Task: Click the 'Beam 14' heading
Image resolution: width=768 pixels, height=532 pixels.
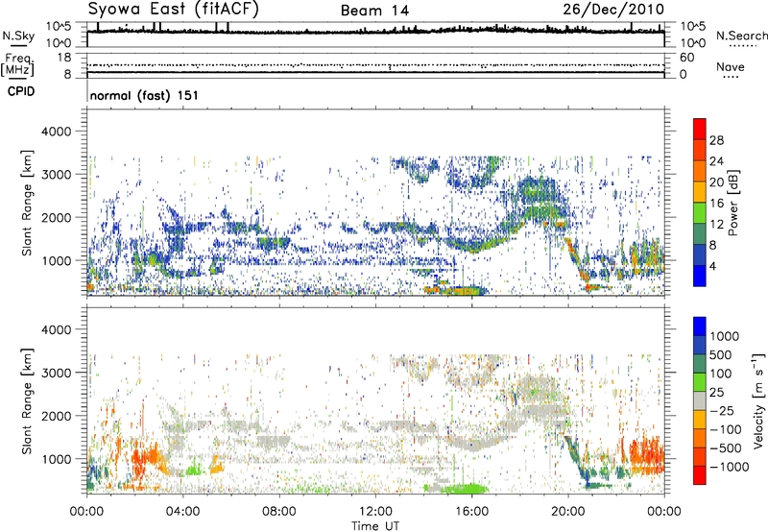Action: tap(374, 11)
